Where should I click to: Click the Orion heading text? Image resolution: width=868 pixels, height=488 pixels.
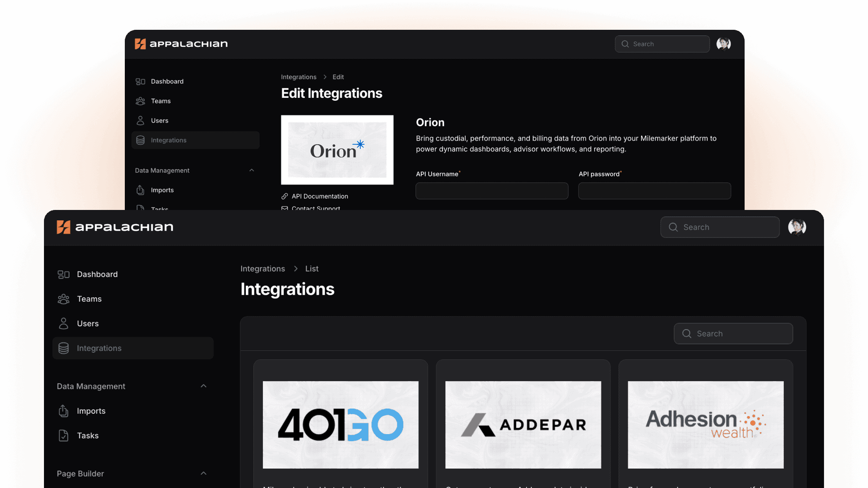pyautogui.click(x=430, y=122)
